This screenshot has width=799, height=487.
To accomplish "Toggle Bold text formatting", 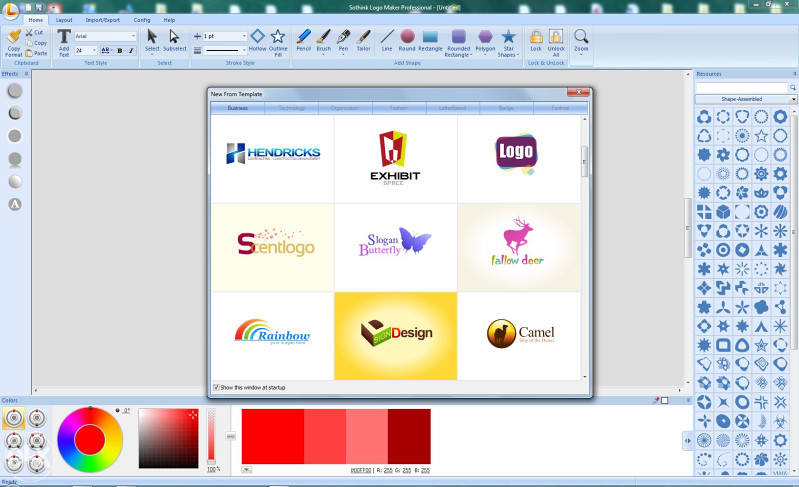I will pyautogui.click(x=120, y=50).
